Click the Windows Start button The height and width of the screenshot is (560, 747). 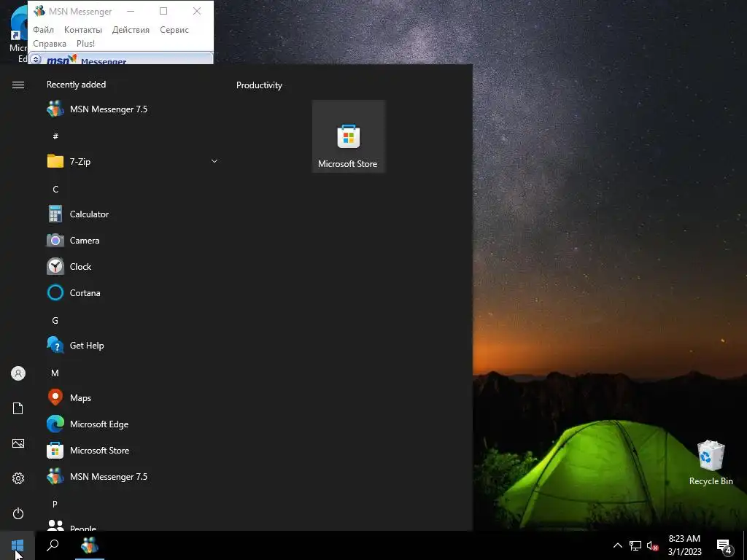tap(18, 545)
